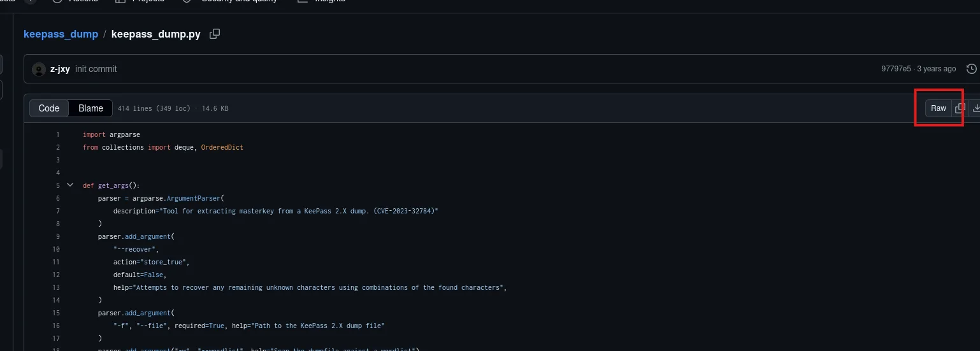
Task: Select line number 6
Action: pyautogui.click(x=57, y=198)
